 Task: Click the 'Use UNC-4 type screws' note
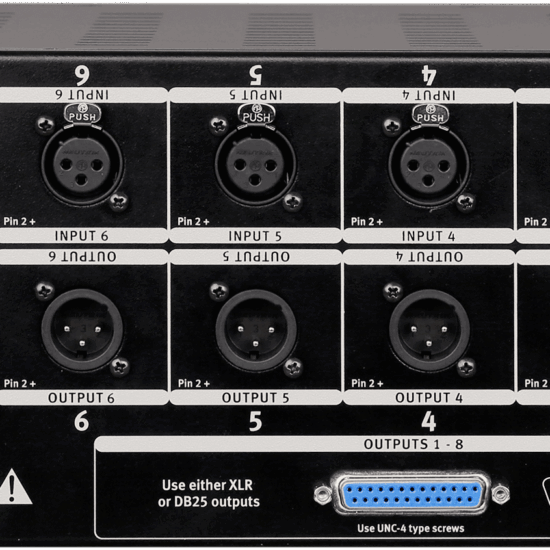pos(411,528)
